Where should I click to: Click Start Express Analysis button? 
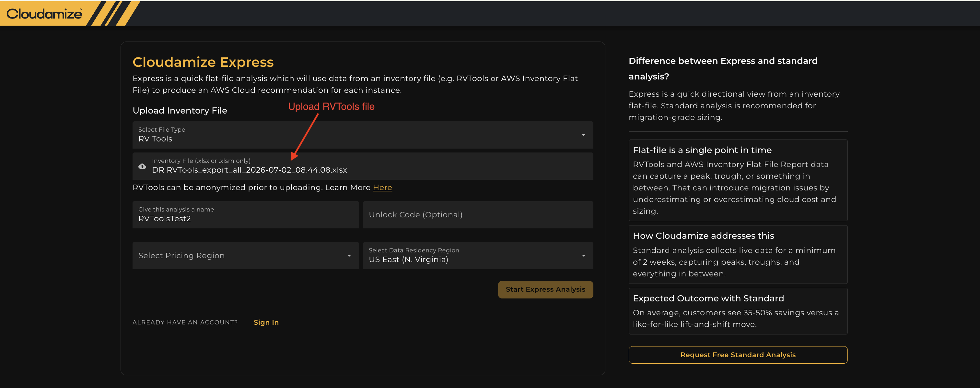pyautogui.click(x=545, y=289)
